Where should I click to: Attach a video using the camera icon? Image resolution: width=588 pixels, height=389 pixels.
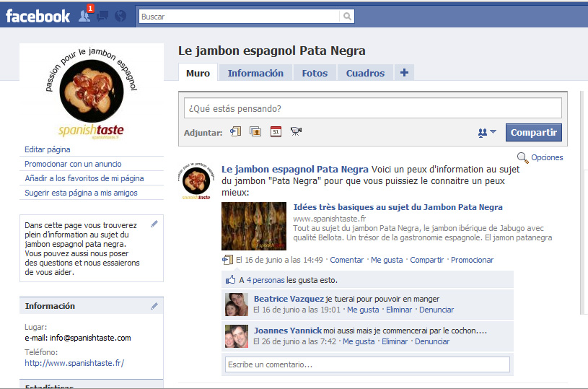click(x=296, y=131)
